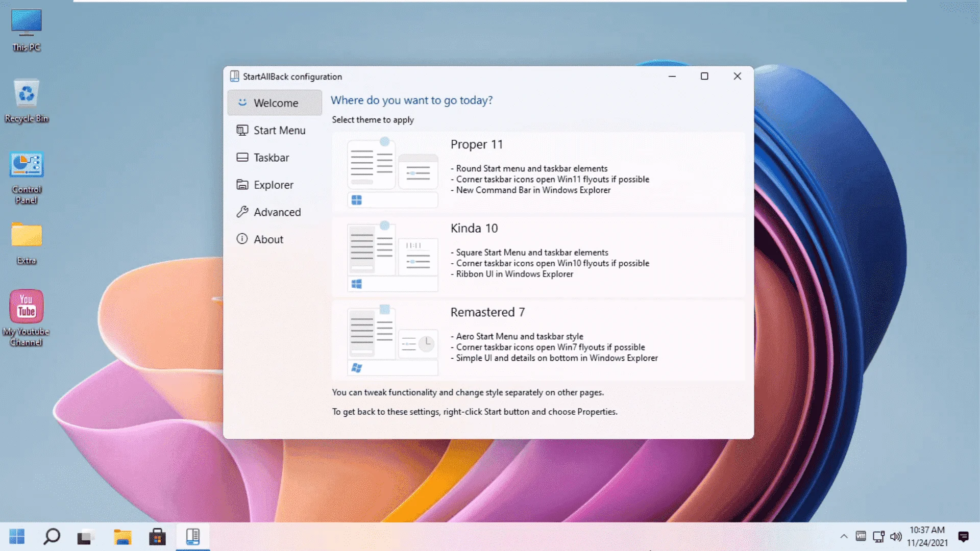Click the Proper 11 preview thumbnail
980x551 pixels.
point(393,172)
